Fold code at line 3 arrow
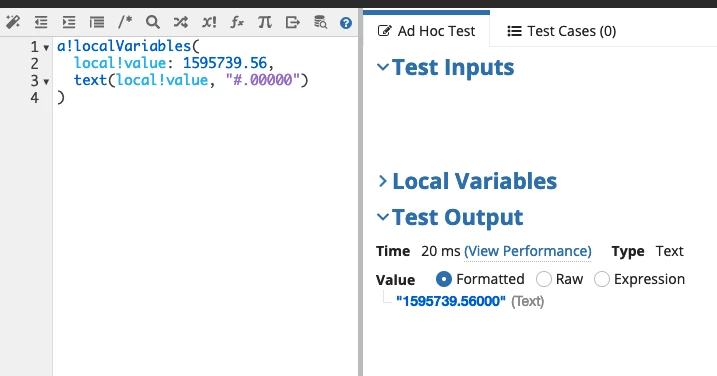This screenshot has height=376, width=717. [46, 82]
